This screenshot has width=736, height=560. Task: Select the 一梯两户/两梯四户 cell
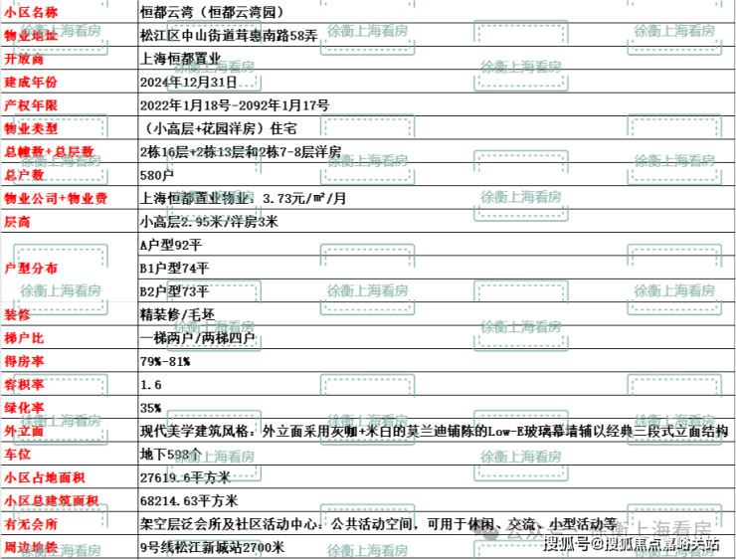197,337
